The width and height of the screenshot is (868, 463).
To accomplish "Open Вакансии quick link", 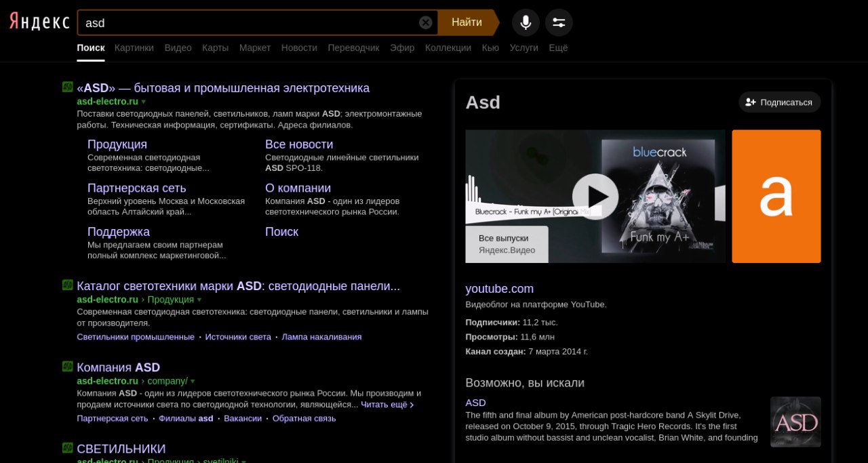I will 243,418.
